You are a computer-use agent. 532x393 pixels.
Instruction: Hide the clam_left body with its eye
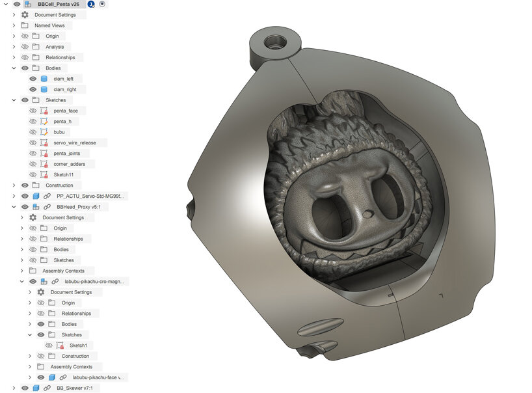click(x=33, y=79)
